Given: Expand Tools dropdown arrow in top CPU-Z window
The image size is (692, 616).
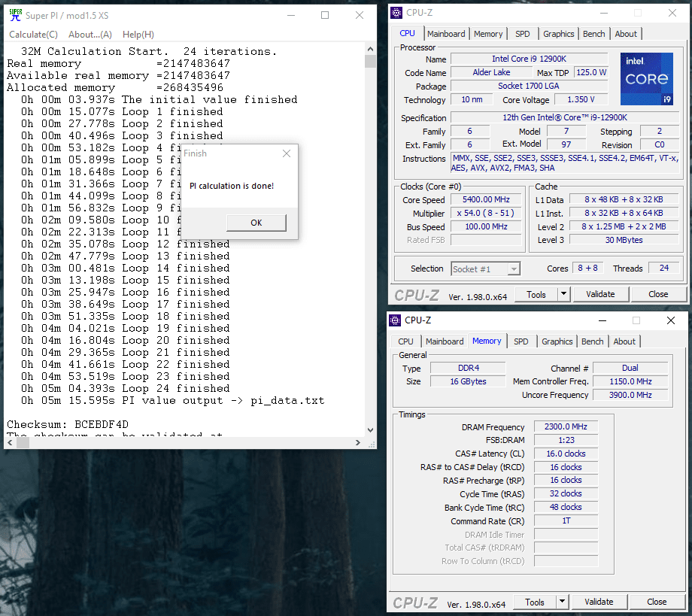Looking at the screenshot, I should (x=563, y=294).
